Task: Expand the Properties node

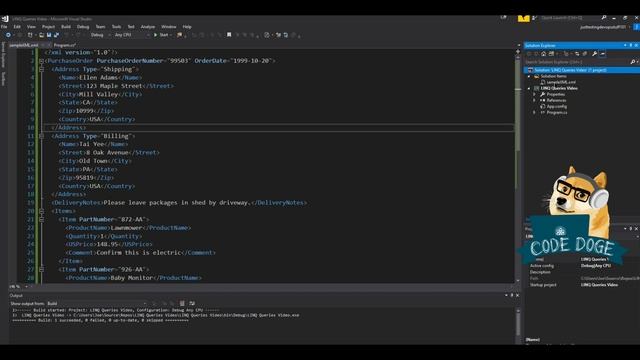Action: click(534, 94)
